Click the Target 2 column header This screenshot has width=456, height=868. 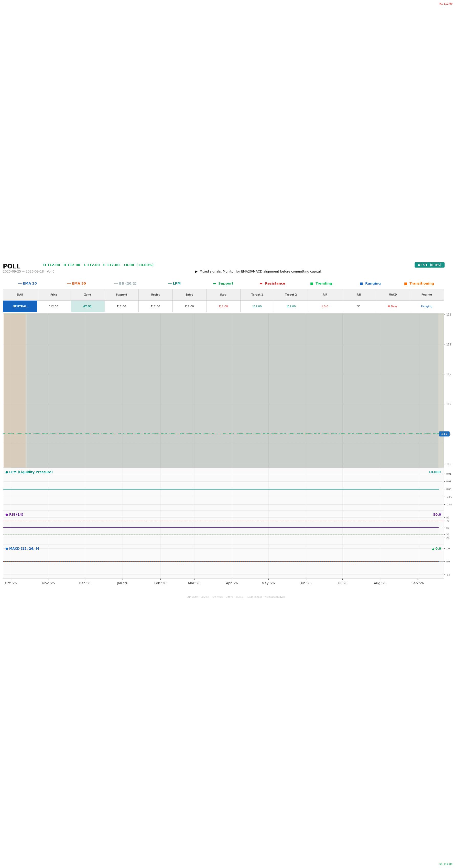pyautogui.click(x=291, y=295)
